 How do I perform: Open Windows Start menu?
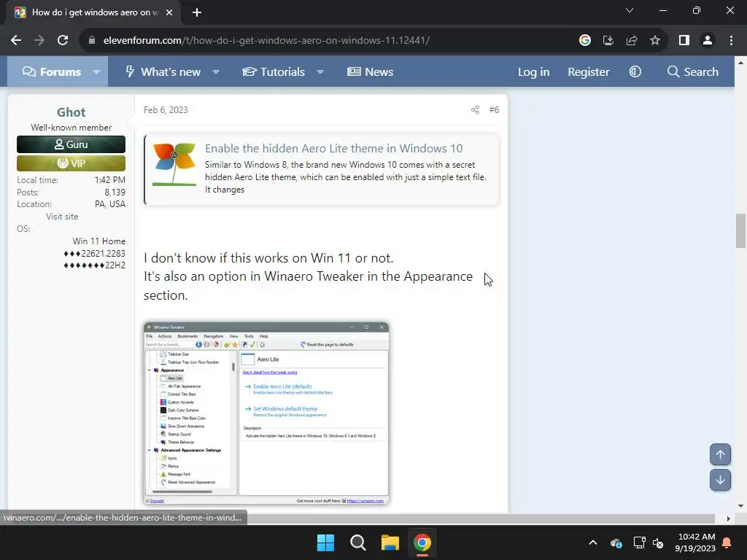(326, 542)
